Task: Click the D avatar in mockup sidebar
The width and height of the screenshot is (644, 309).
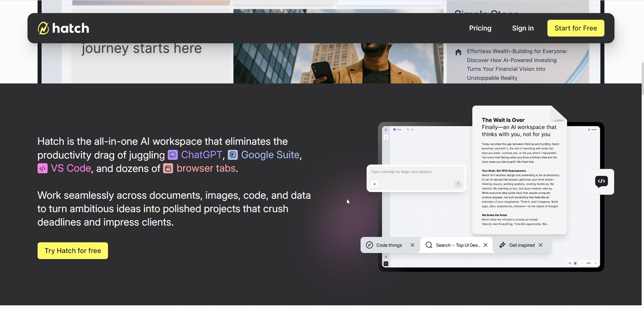Action: (386, 264)
